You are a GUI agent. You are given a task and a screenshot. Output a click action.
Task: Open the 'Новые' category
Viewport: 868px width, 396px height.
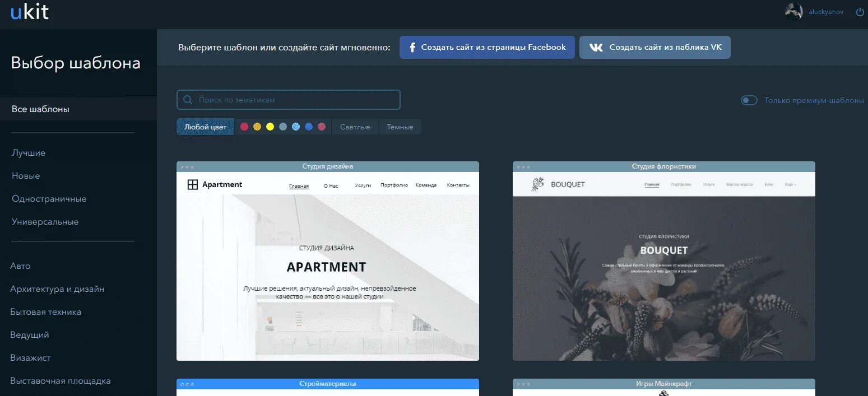click(26, 176)
